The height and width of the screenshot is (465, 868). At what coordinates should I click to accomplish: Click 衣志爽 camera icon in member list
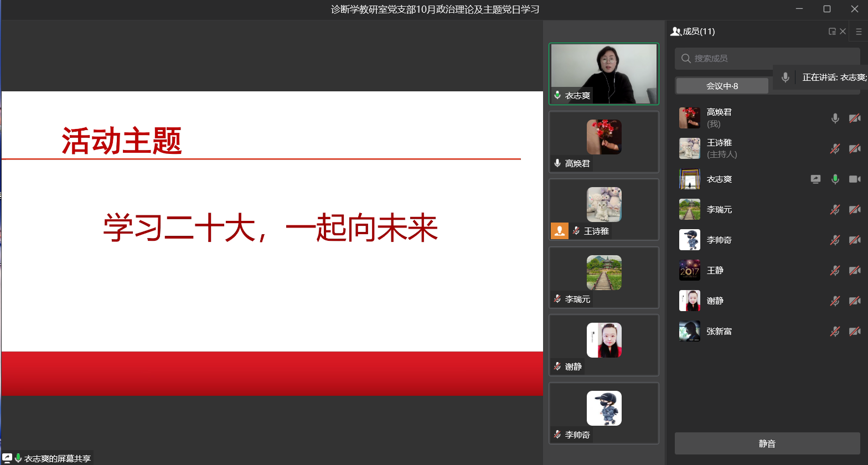pyautogui.click(x=855, y=179)
